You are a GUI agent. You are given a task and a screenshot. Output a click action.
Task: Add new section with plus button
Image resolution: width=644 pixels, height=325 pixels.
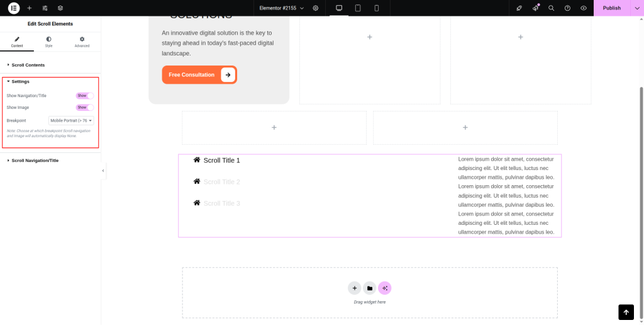[x=355, y=288]
